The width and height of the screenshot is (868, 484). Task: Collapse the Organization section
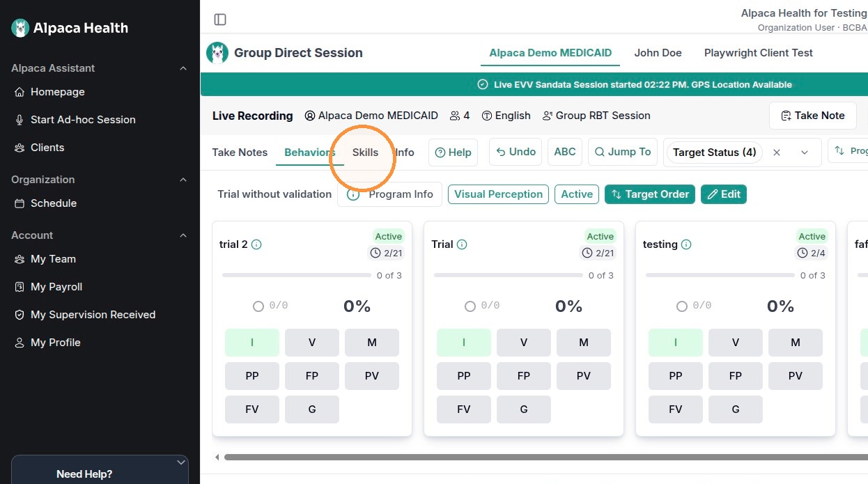tap(183, 180)
